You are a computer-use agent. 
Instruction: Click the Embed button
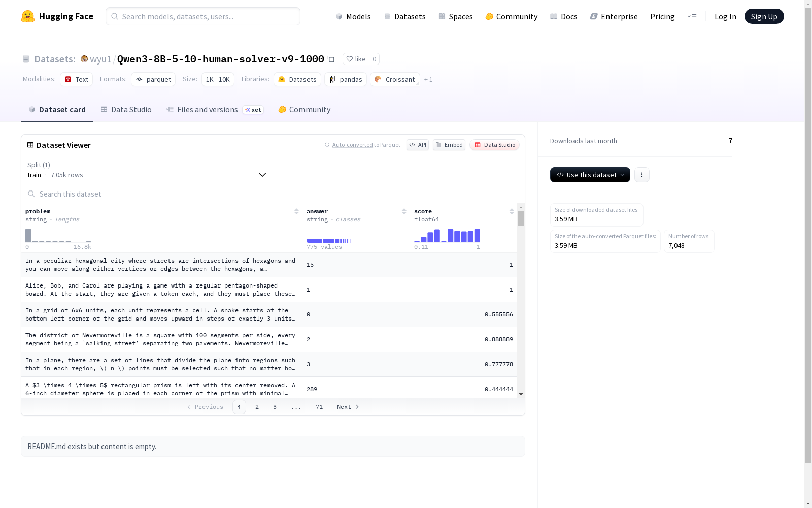coord(449,145)
